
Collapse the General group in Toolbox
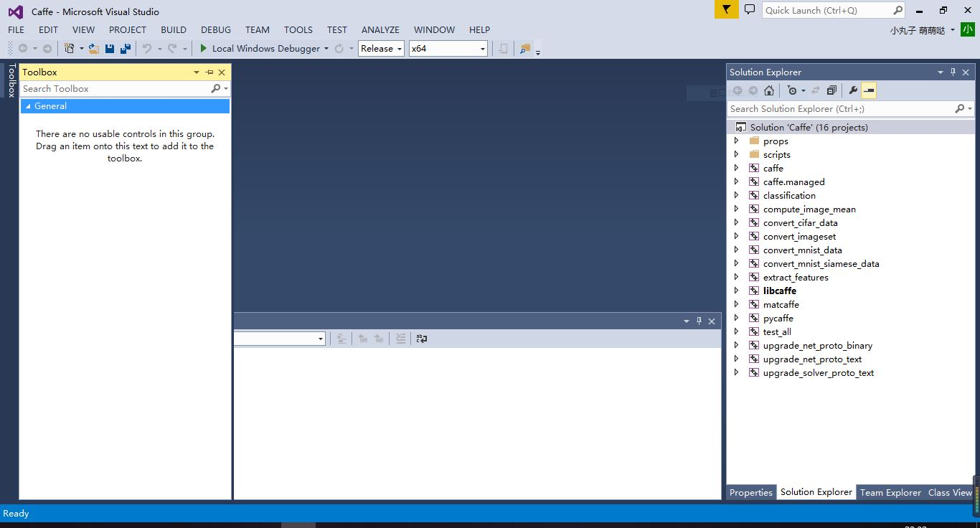pyautogui.click(x=28, y=106)
